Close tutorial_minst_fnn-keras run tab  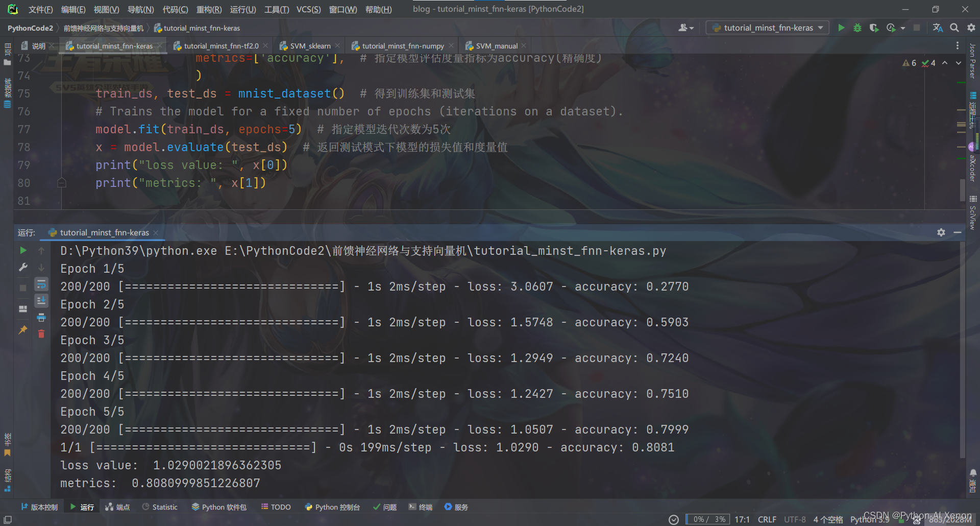pos(156,233)
